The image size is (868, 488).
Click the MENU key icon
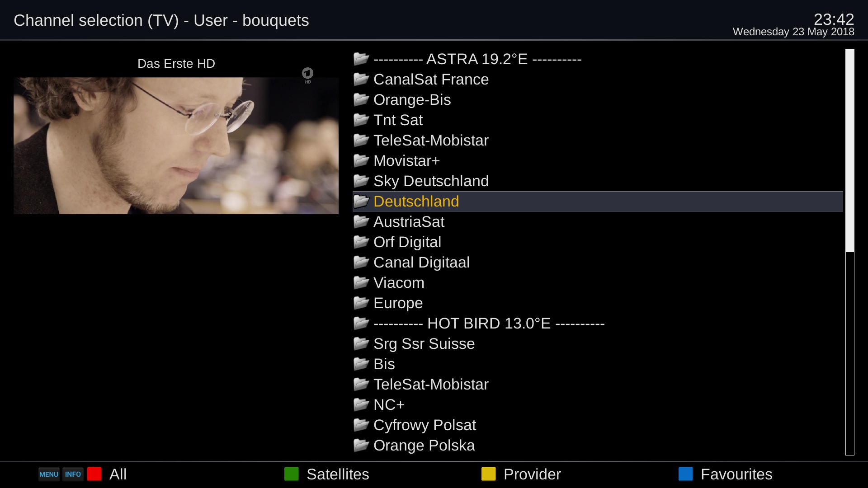pos(49,474)
